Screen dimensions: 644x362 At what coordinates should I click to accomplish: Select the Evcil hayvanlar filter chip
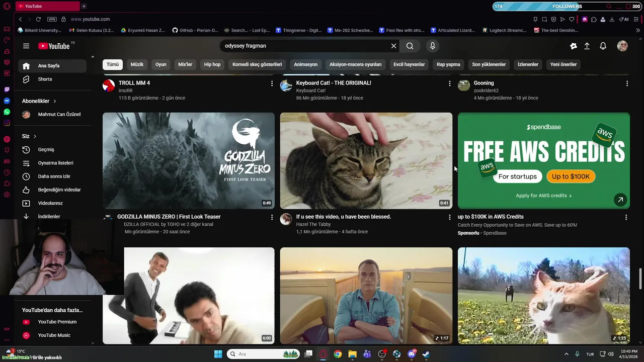point(409,64)
